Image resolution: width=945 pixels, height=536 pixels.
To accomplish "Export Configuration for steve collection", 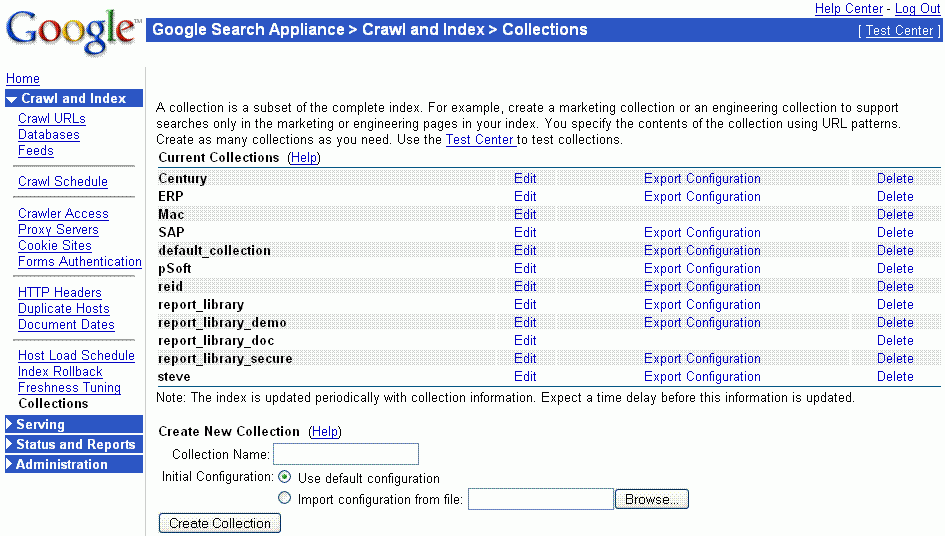I will [702, 377].
